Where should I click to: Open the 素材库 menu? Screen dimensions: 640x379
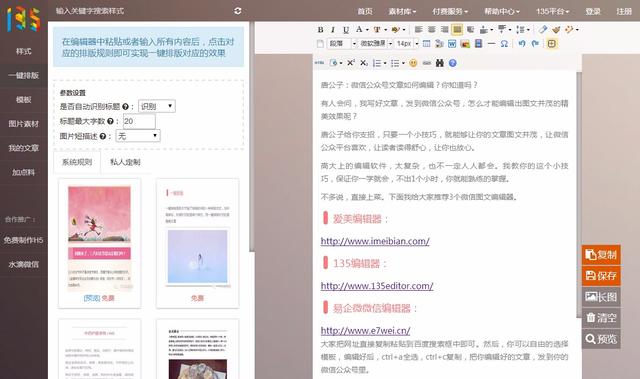pyautogui.click(x=402, y=11)
